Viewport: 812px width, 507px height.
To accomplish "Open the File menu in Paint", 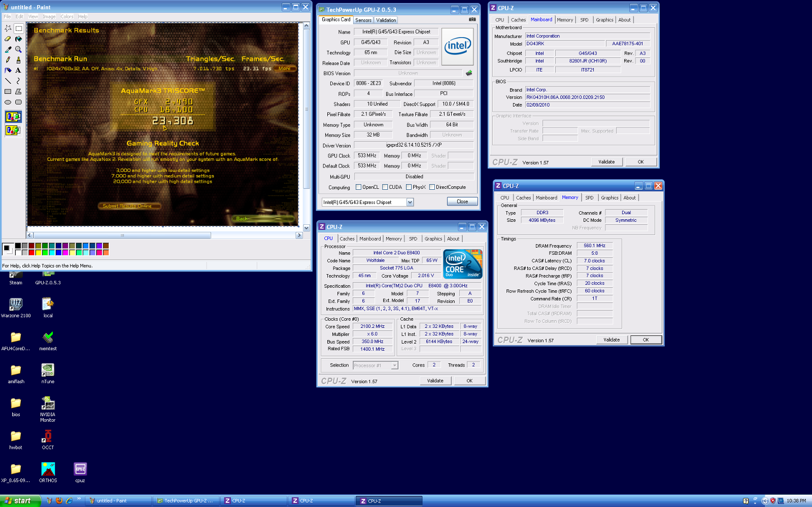I will pyautogui.click(x=7, y=17).
